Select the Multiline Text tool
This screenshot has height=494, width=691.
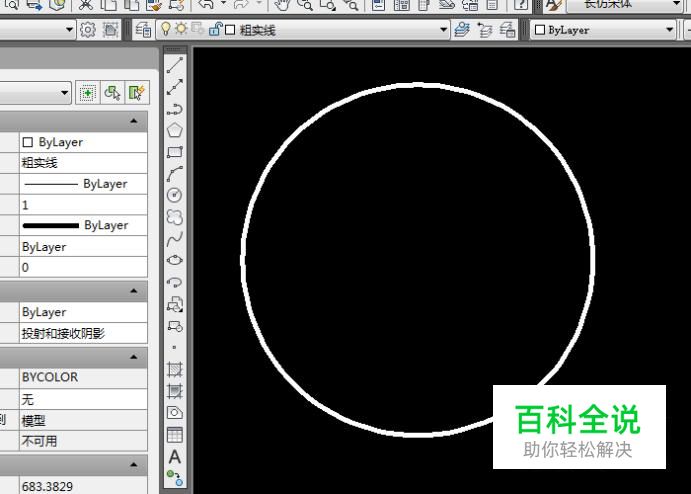coord(175,457)
